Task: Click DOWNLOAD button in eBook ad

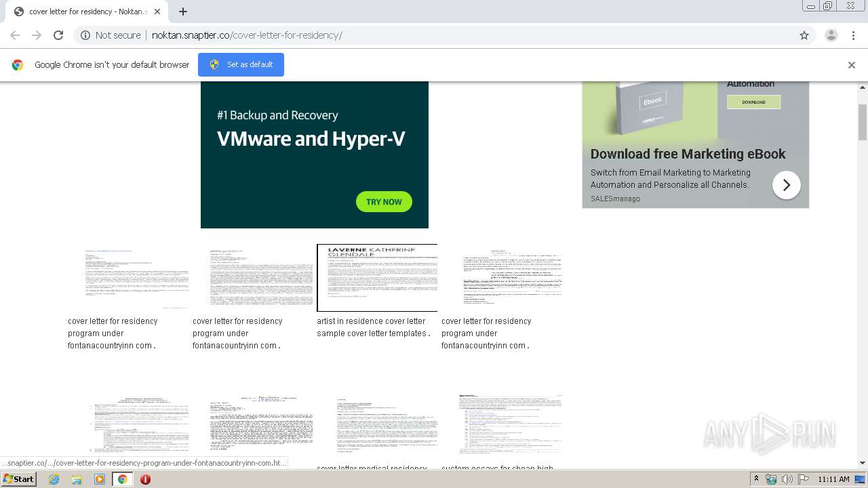Action: 753,102
